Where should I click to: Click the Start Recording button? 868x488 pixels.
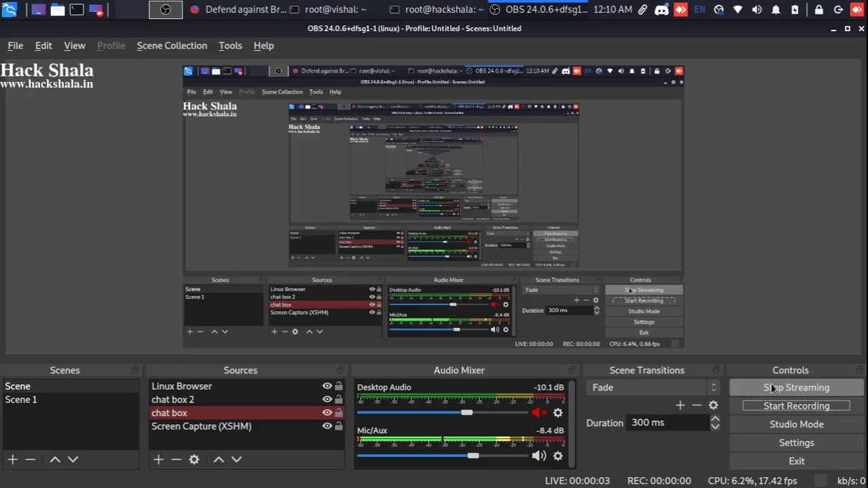coord(796,406)
